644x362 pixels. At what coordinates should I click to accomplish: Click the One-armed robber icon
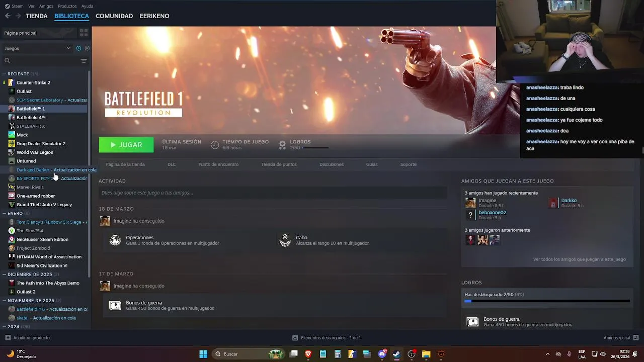12,196
